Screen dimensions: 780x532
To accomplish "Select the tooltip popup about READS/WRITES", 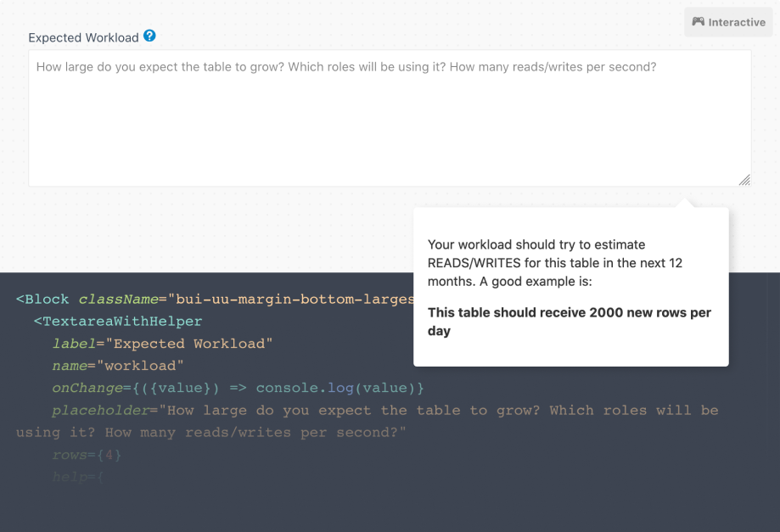I will (570, 286).
